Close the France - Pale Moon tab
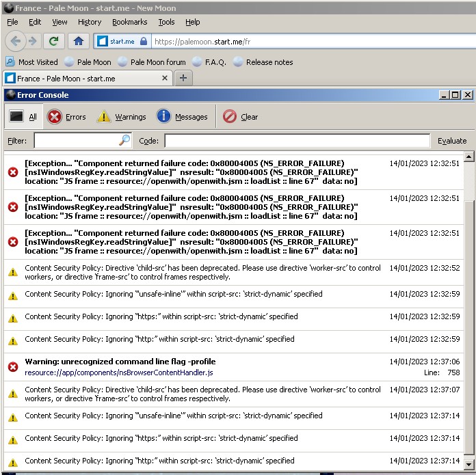This screenshot has height=475, width=476. tap(165, 78)
